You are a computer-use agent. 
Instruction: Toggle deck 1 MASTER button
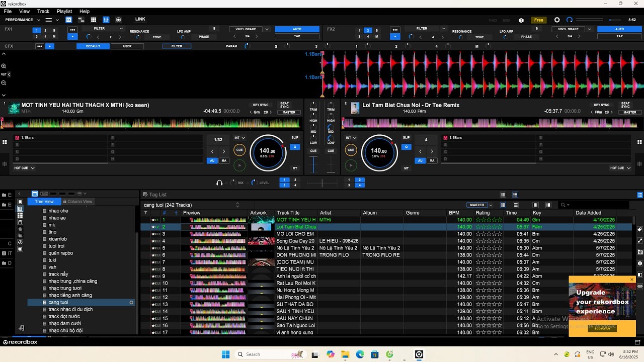coord(289,112)
